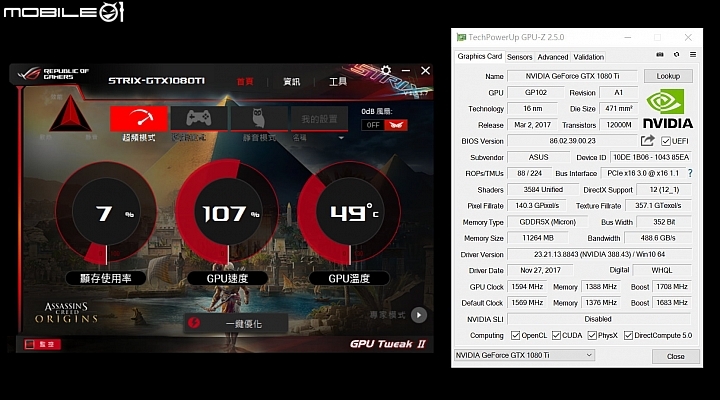Viewport: 720px width, 400px height.
Task: Click the GPU name field
Action: 572,76
